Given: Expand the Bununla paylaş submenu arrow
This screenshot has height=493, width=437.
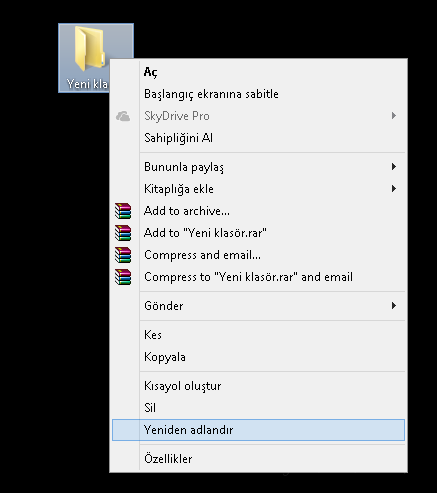Looking at the screenshot, I should 394,167.
